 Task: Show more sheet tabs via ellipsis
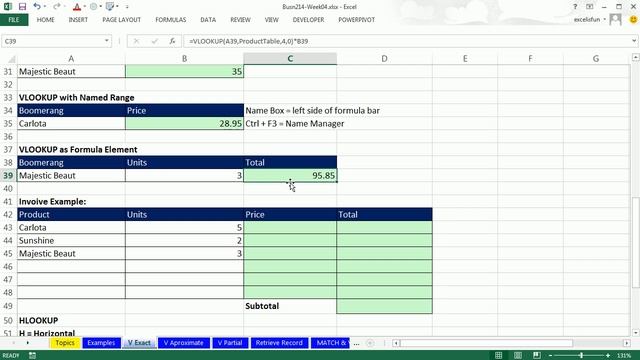pyautogui.click(x=356, y=343)
